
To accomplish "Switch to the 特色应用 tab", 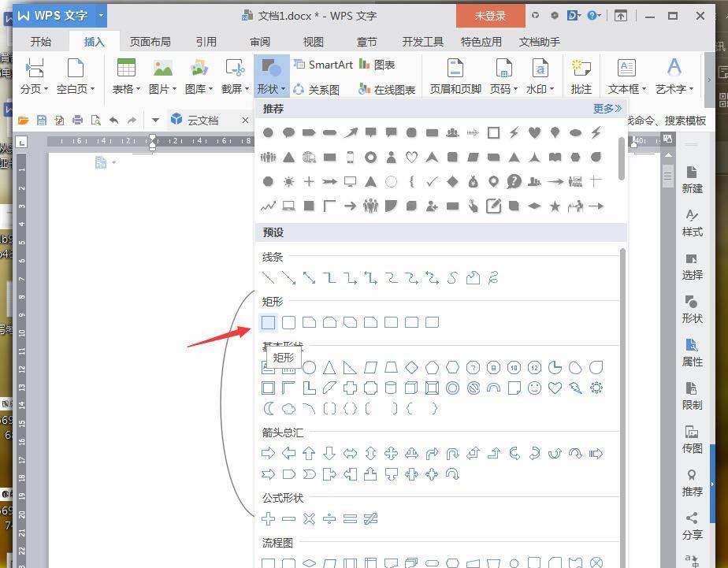I will click(481, 42).
